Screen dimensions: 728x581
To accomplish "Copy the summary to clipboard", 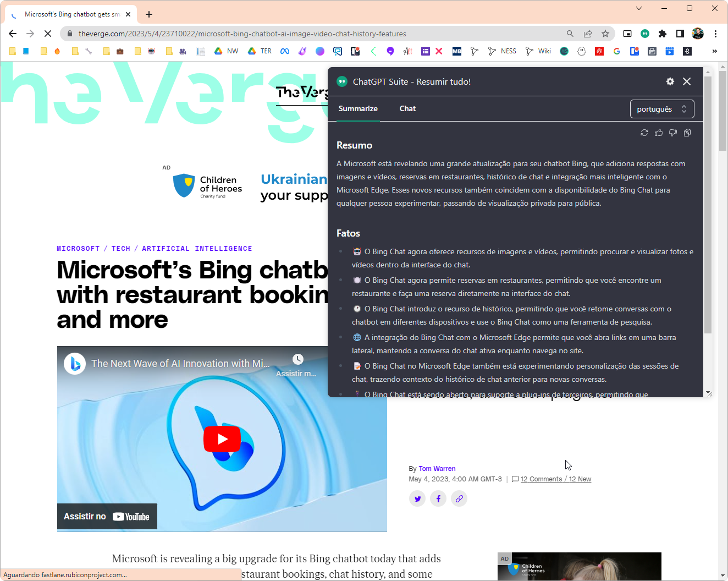I will (687, 133).
